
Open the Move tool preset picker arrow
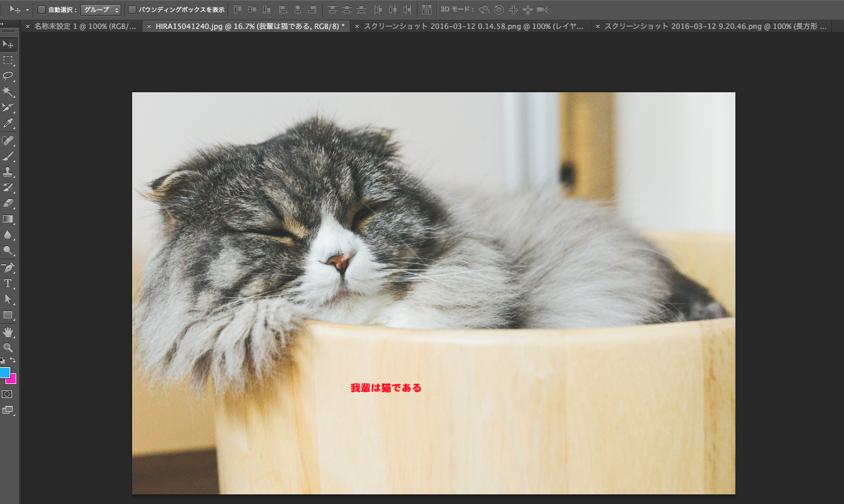point(27,10)
